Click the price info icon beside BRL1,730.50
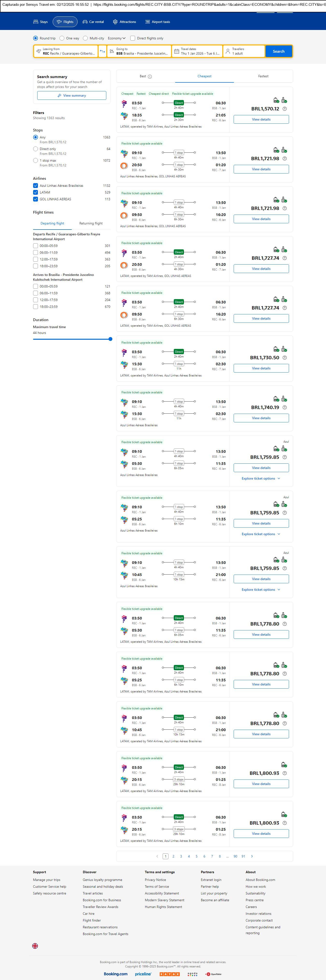Image resolution: width=326 pixels, height=980 pixels. pos(284,358)
